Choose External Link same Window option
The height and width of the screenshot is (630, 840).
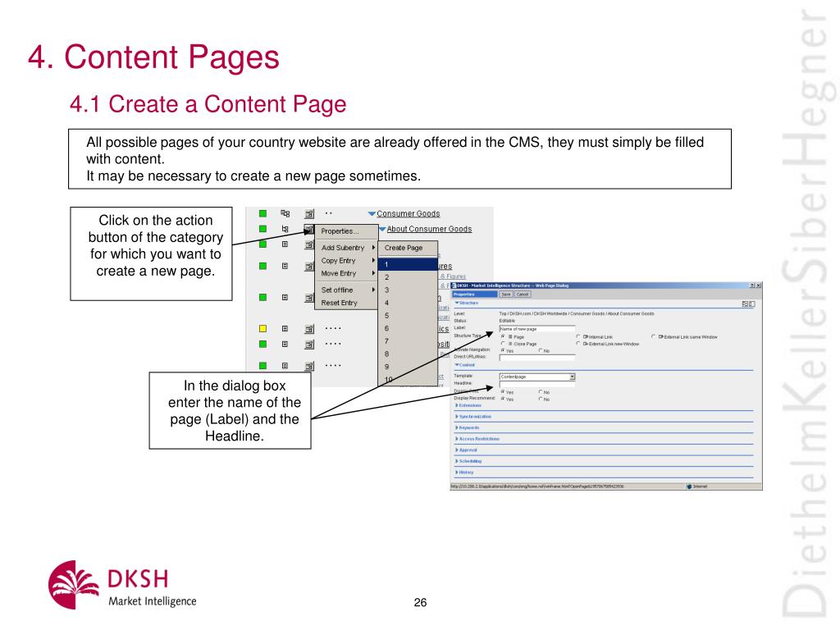[653, 336]
